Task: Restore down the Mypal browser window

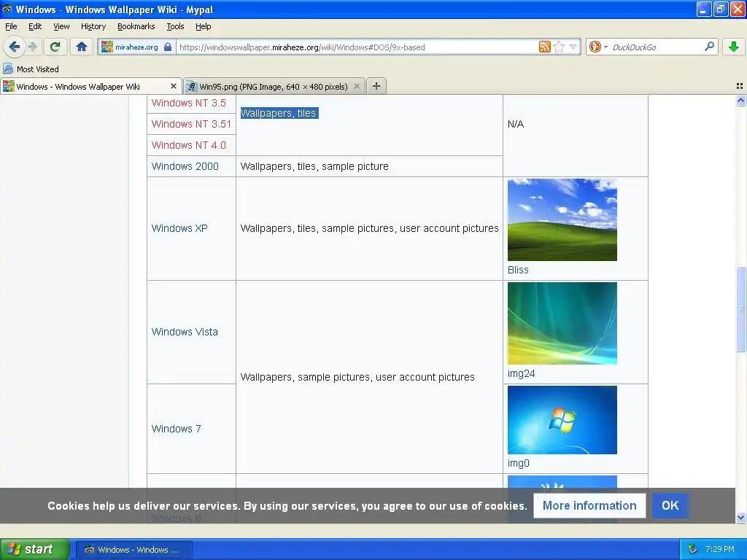Action: pos(721,9)
